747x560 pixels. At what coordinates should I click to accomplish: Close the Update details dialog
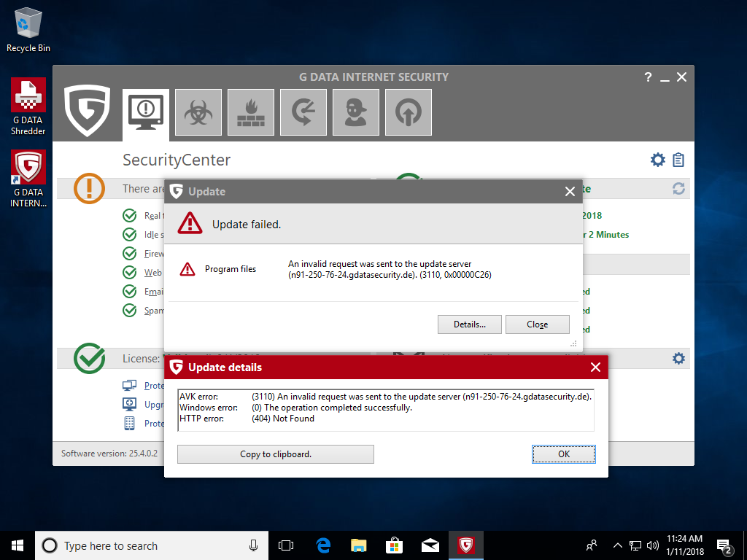595,367
